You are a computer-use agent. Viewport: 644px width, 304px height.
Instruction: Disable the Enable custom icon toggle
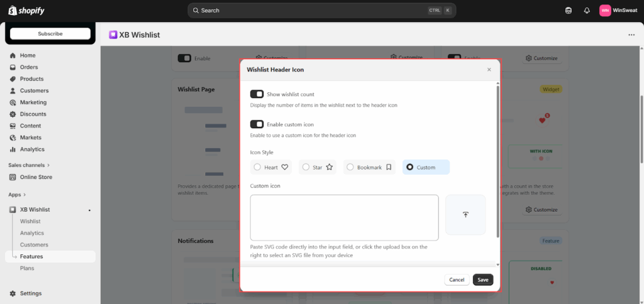coord(257,124)
